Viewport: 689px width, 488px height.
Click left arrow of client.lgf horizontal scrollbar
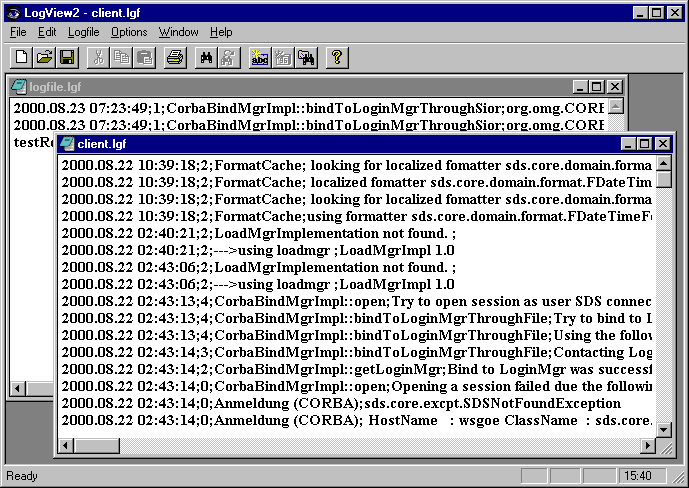66,445
